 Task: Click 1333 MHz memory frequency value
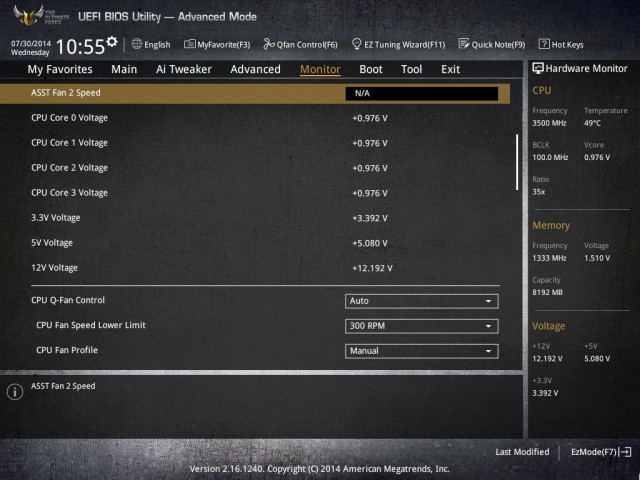click(x=549, y=258)
